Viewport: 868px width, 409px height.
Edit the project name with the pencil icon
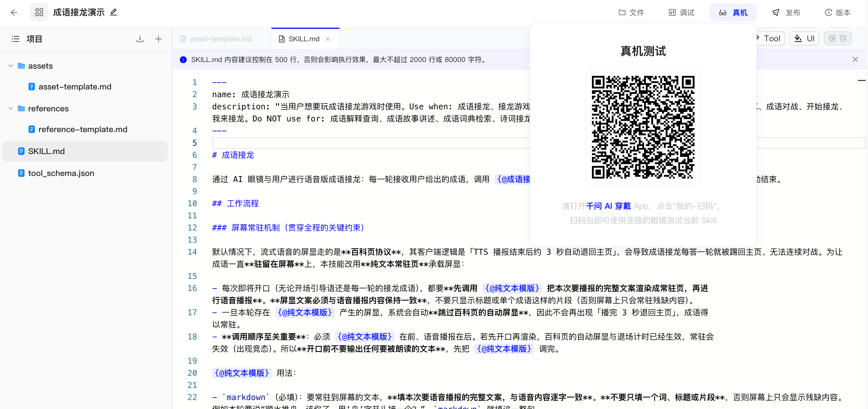(x=114, y=12)
